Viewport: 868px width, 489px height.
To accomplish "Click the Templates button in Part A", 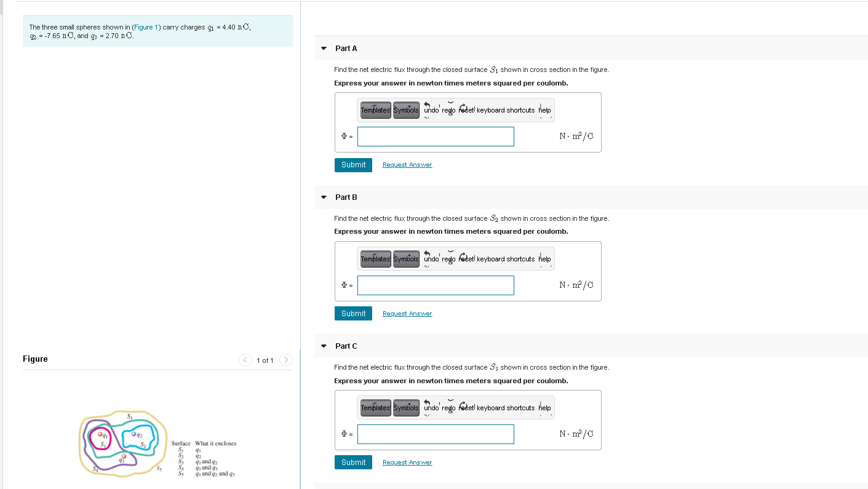I will (375, 110).
